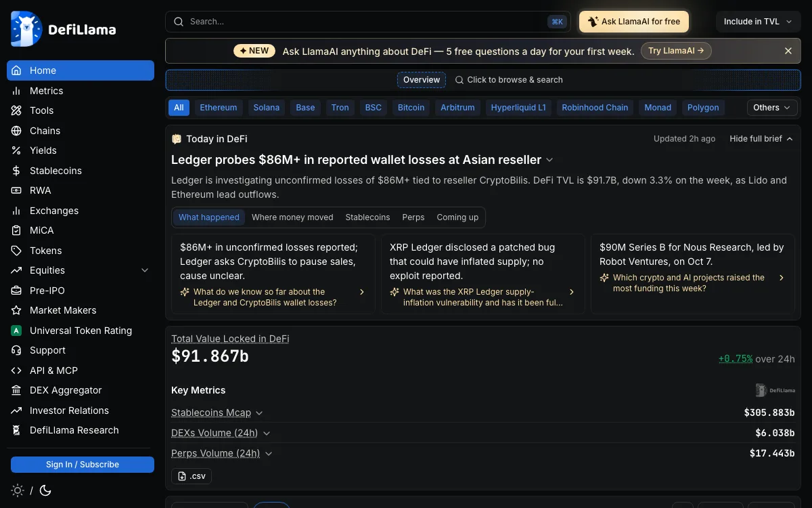Click the Yields percent icon
Screen dimensions: 812x508
(16, 150)
